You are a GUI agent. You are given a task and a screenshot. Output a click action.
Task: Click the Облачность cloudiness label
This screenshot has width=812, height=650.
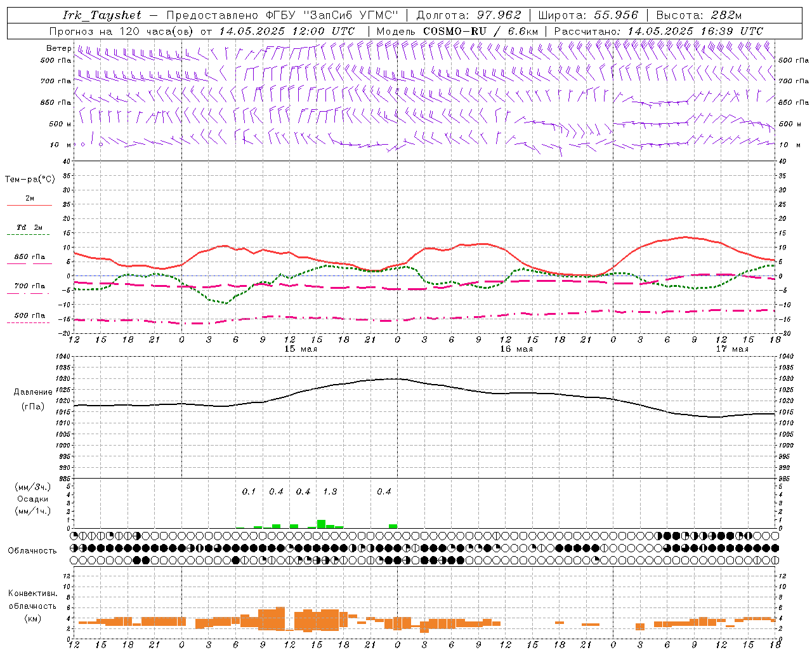click(32, 550)
